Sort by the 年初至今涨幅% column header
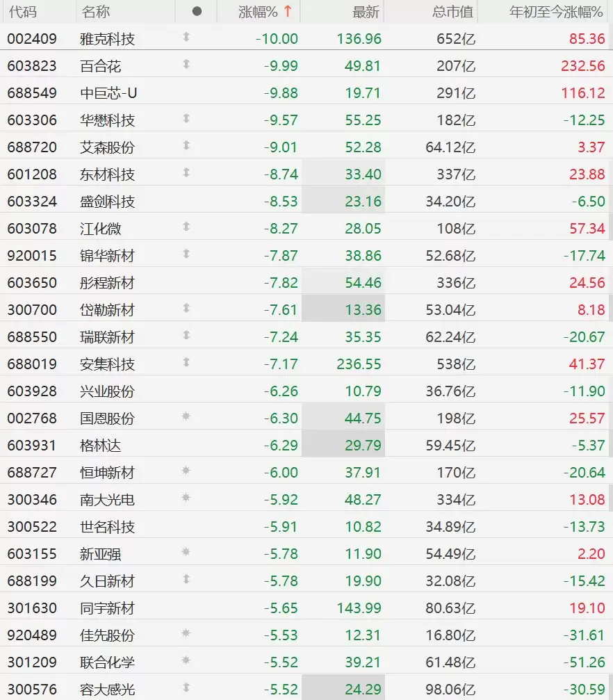This screenshot has height=700, width=613. click(556, 12)
